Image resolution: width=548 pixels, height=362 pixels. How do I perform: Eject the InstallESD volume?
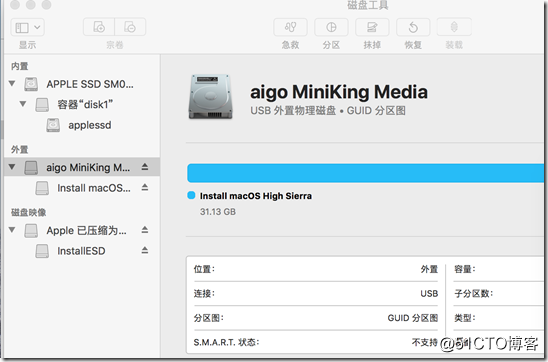coord(145,250)
